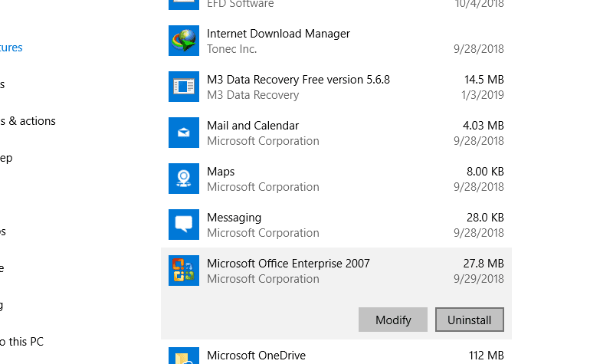Click the EFD Software app icon
Image resolution: width=613 pixels, height=364 pixels.
[x=184, y=5]
